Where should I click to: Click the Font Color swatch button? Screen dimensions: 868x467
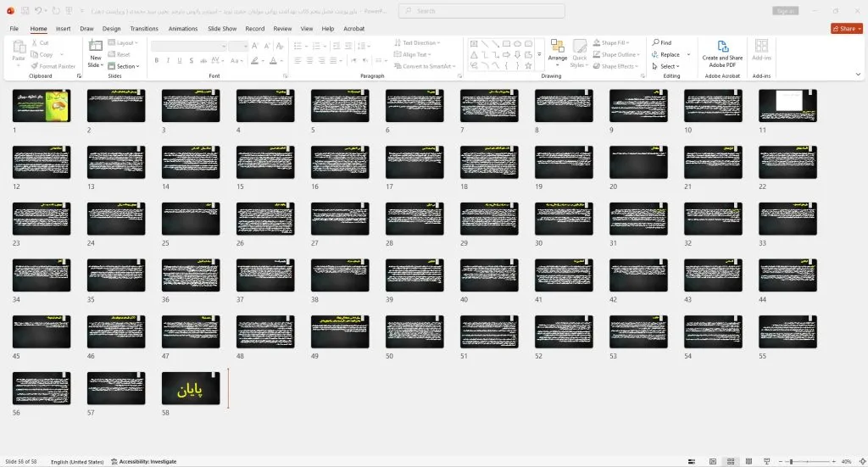pos(273,60)
